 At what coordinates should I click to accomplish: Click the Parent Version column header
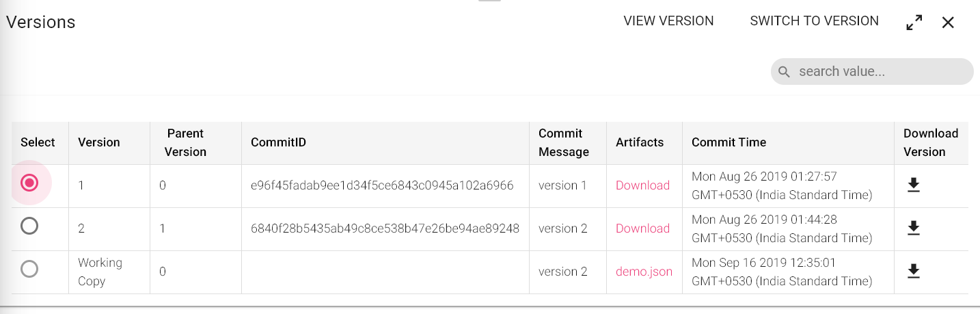click(185, 142)
